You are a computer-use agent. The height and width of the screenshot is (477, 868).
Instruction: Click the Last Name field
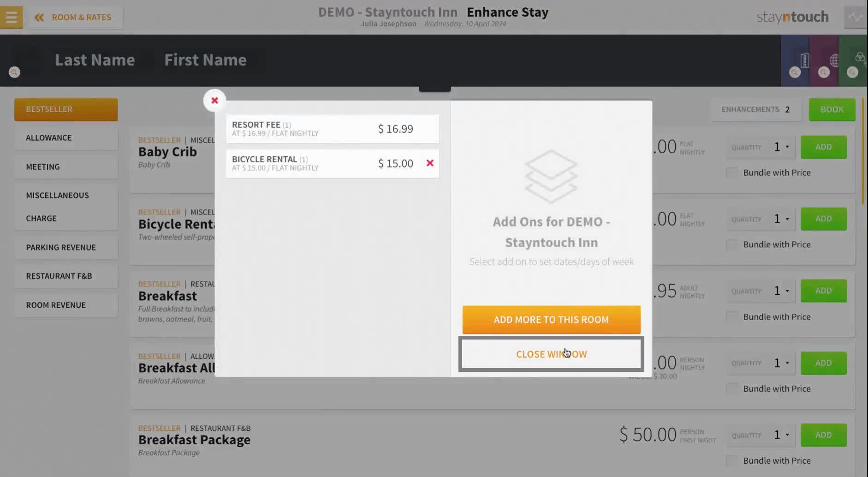[95, 60]
